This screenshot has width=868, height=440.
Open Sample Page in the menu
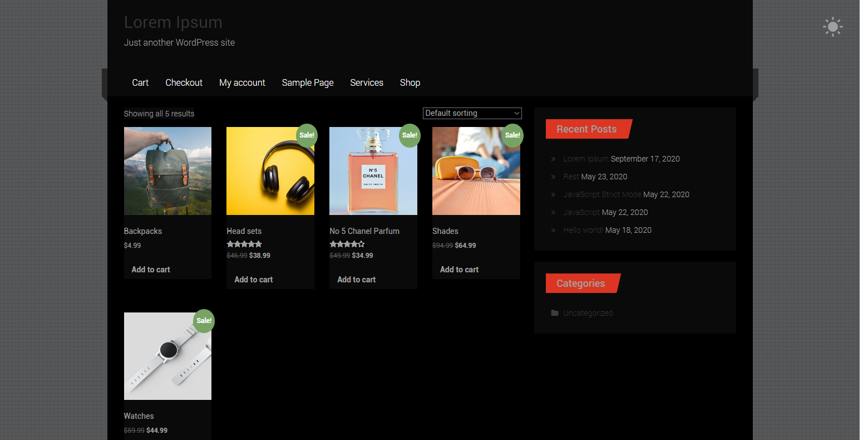point(308,82)
